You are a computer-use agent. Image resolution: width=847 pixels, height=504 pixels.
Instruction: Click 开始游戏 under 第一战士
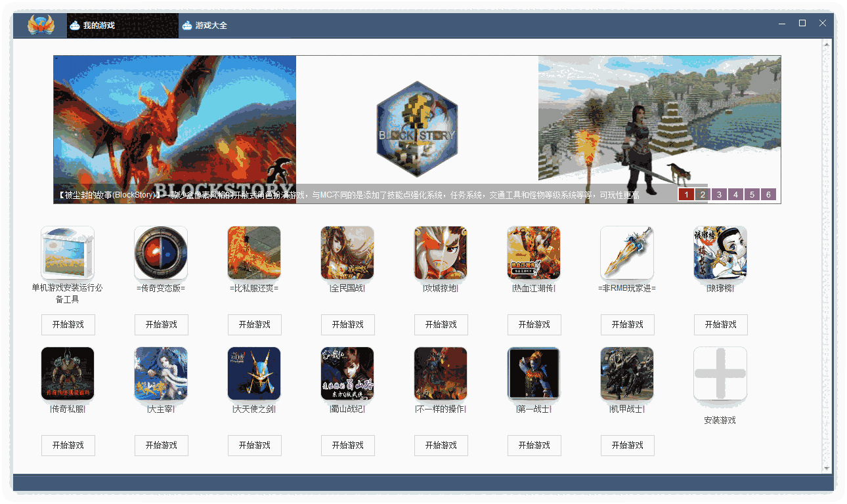tap(534, 446)
